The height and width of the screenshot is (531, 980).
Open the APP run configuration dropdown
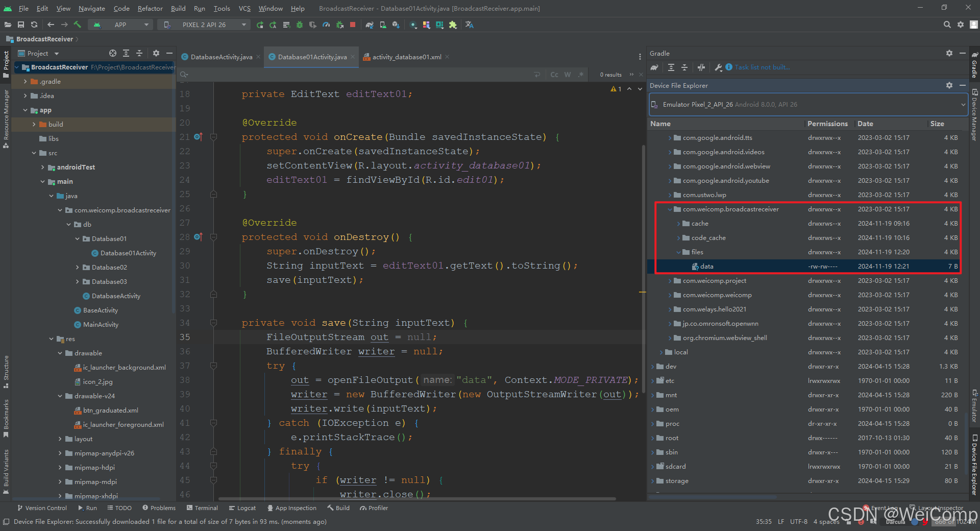coord(120,25)
